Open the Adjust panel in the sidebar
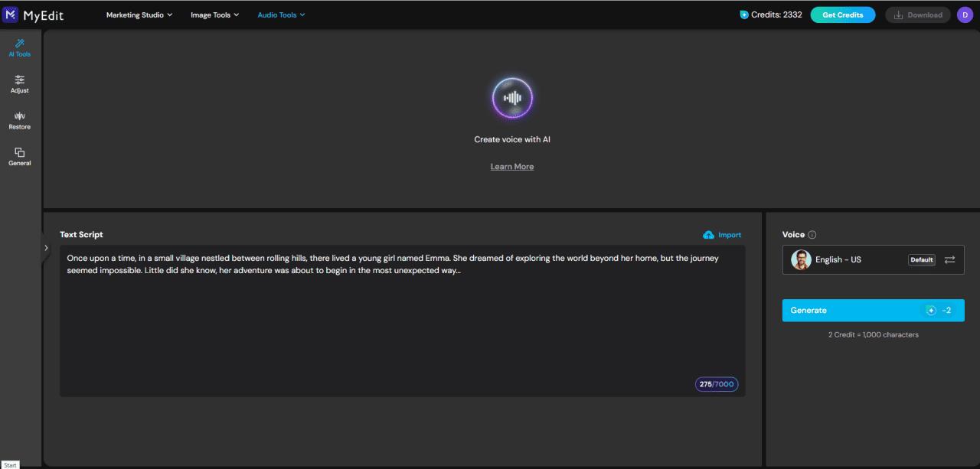Screen dimensions: 980x469 19,84
